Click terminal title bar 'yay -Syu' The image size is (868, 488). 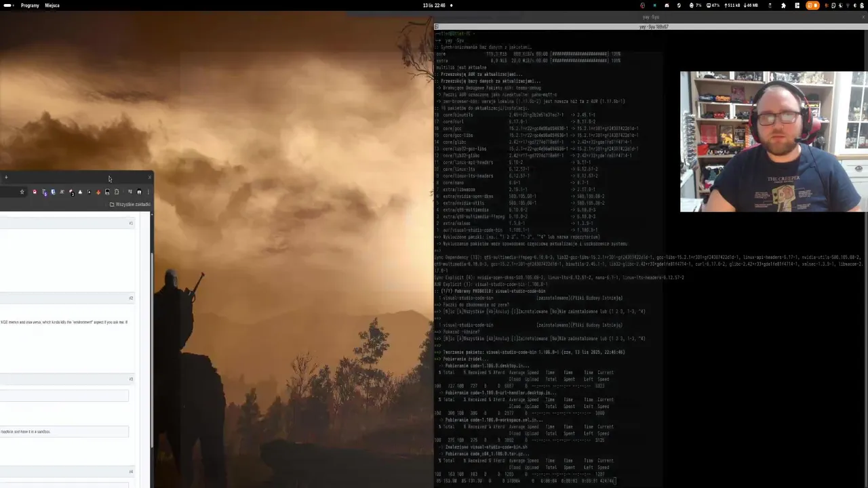click(x=651, y=26)
